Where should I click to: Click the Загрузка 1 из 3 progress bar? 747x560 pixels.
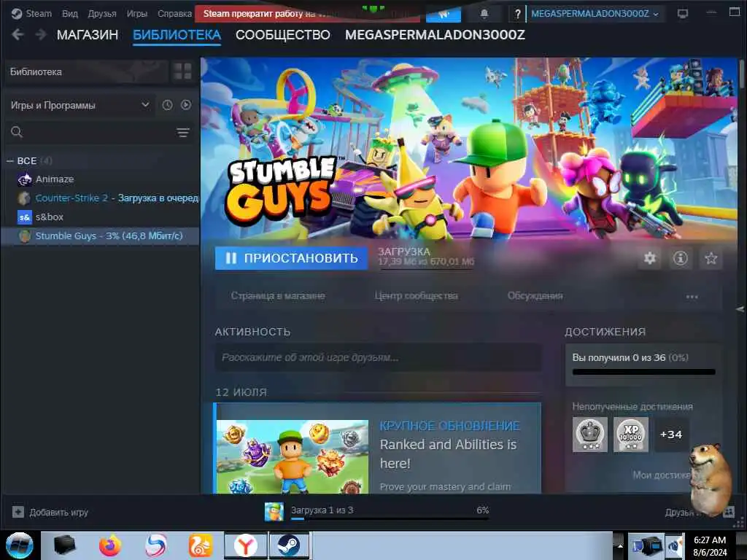390,518
